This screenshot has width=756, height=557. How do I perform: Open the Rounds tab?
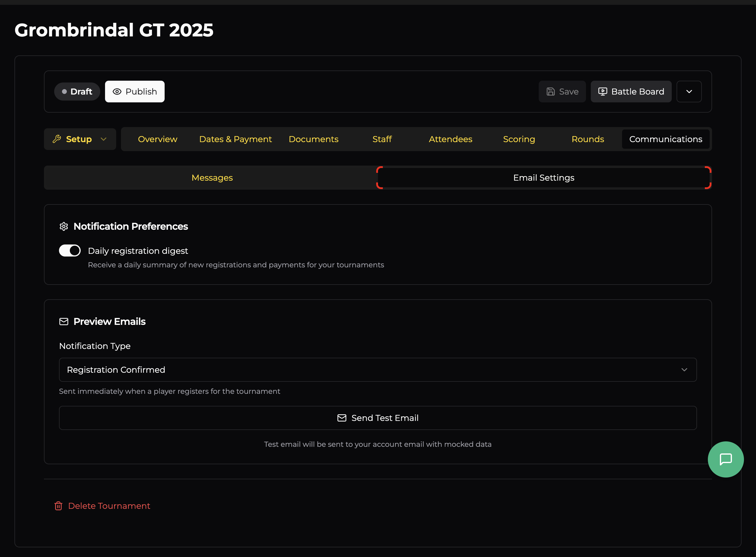pos(587,139)
